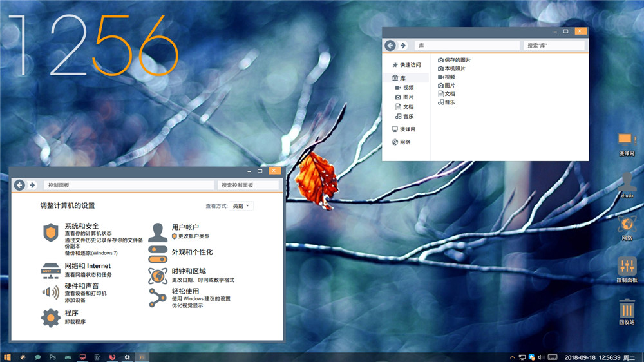Click the back arrow in 库 window
Screen dimensions: 644x362
pos(390,46)
